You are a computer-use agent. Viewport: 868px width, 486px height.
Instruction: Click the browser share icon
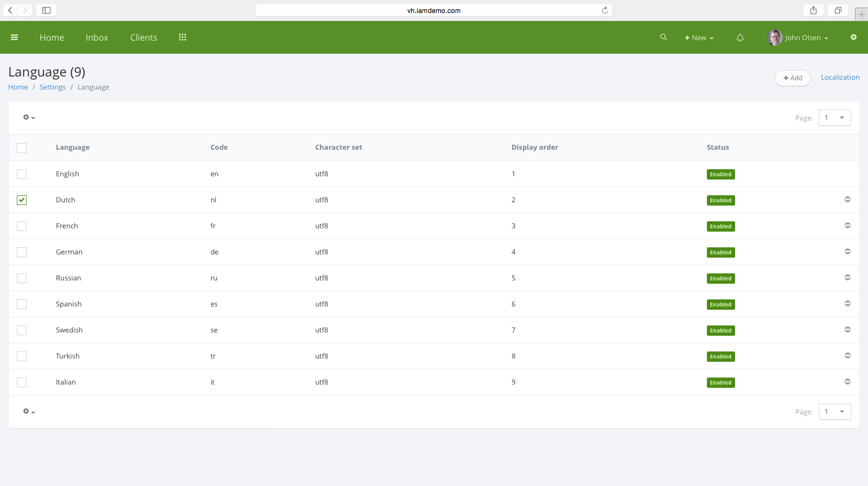tap(813, 10)
